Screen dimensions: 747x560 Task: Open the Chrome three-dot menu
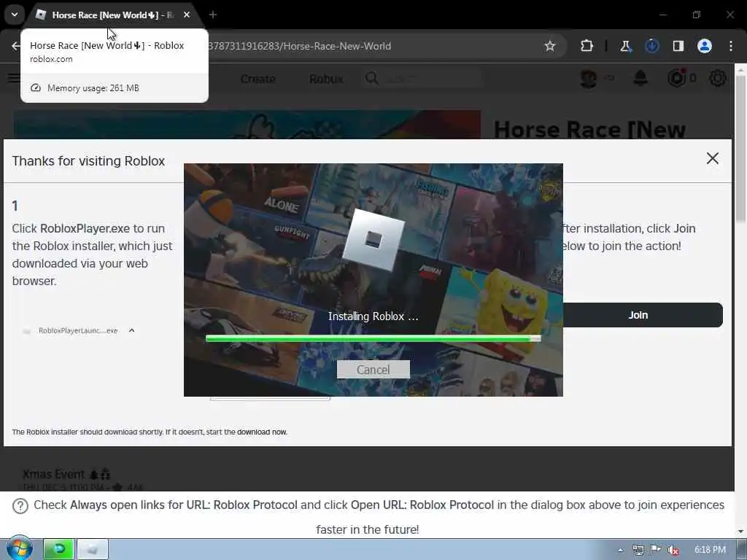(x=731, y=46)
